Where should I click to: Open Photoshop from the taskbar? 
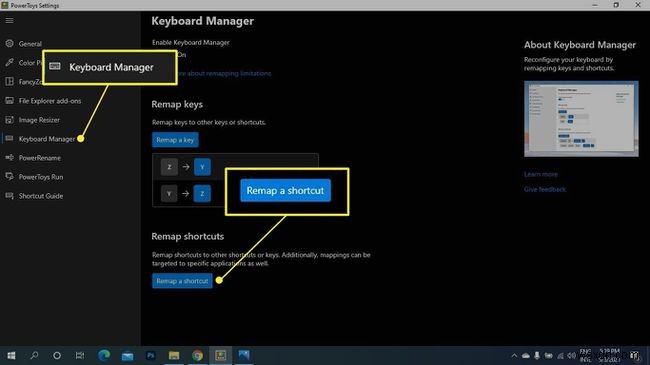[151, 355]
